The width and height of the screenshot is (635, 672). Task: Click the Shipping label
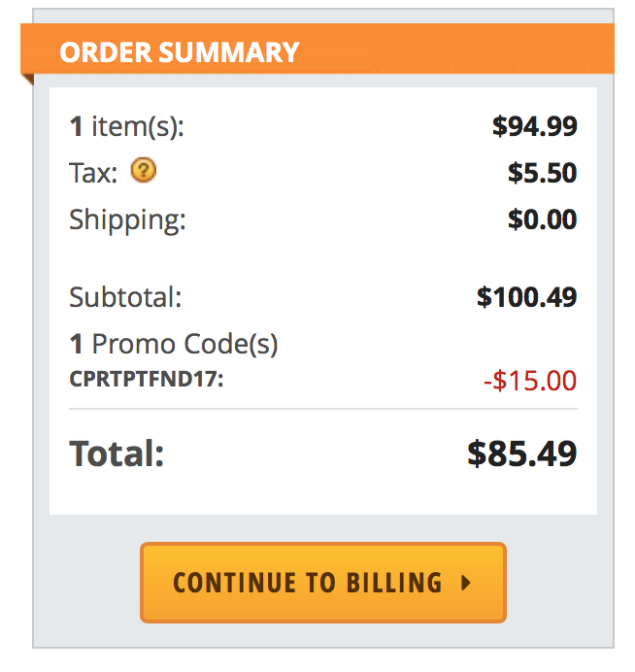127,219
